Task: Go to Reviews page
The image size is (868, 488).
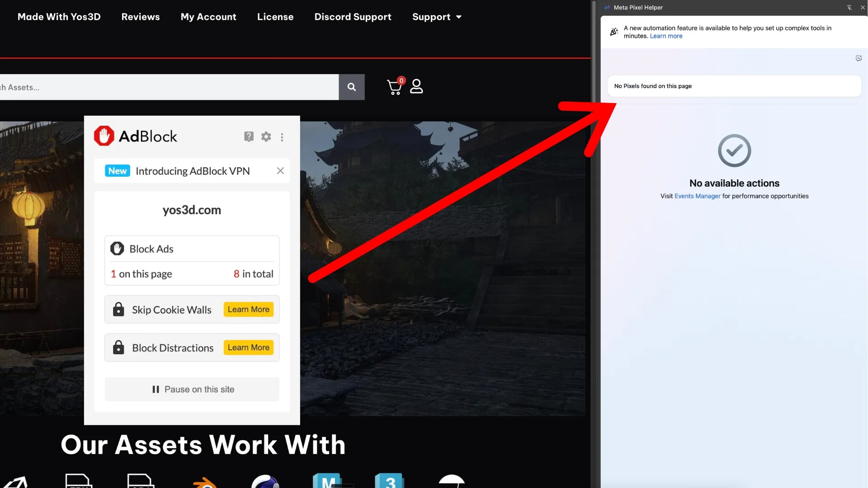Action: click(141, 17)
